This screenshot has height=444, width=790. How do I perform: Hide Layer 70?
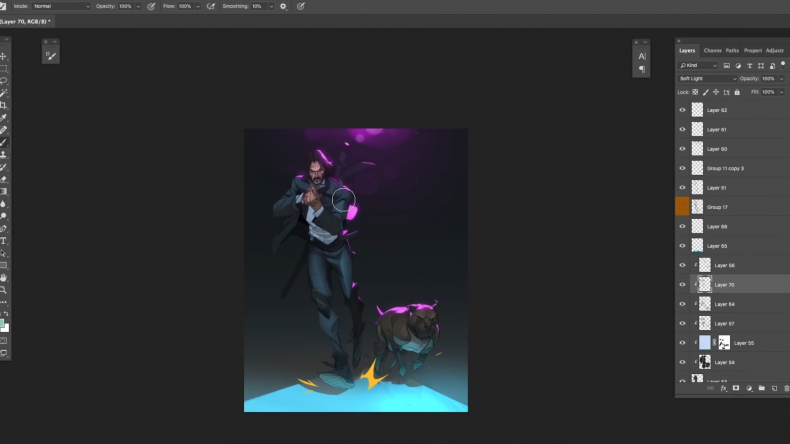(682, 285)
